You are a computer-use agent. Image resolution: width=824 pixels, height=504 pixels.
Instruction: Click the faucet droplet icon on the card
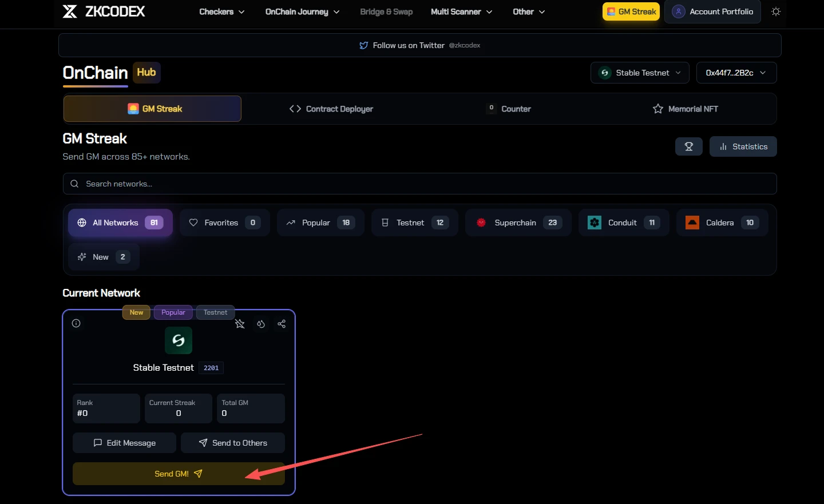point(261,323)
